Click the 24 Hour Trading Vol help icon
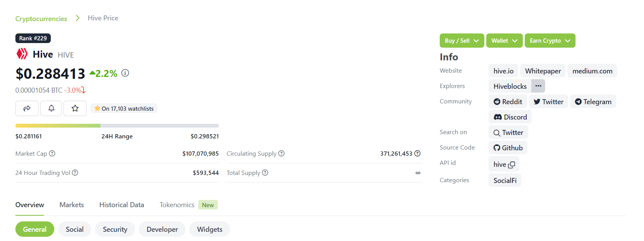 (75, 173)
